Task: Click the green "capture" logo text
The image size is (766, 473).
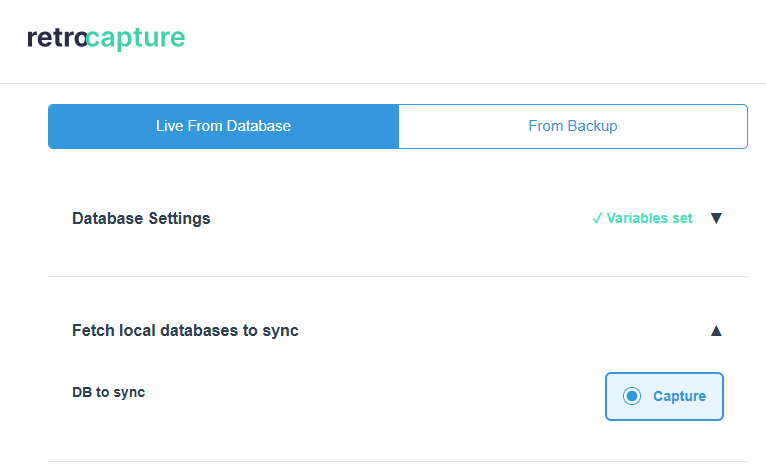Action: (x=136, y=38)
